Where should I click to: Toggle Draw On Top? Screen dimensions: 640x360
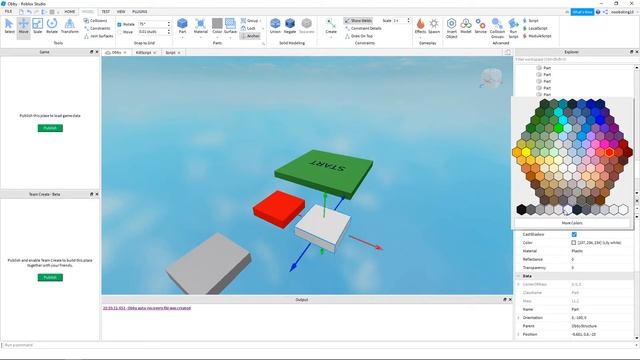coord(358,36)
